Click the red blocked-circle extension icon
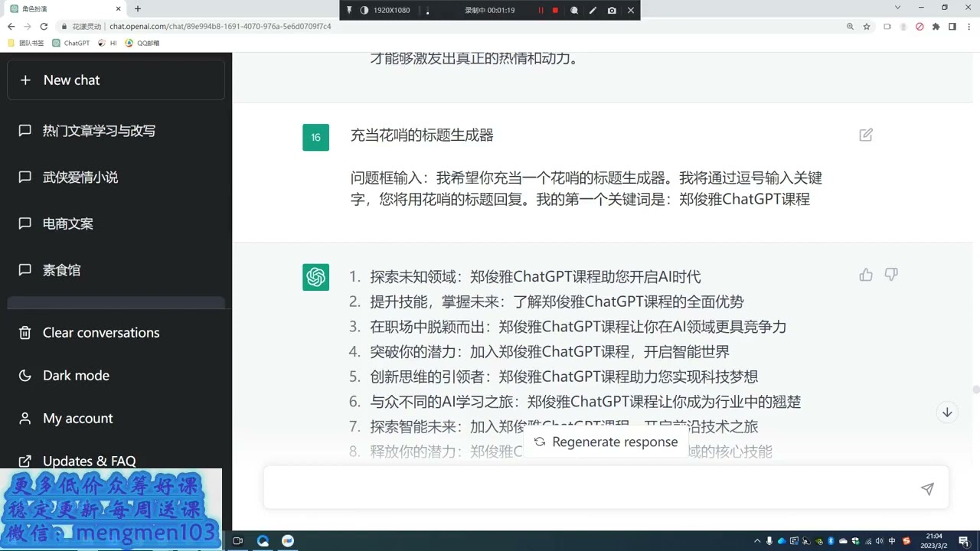 point(920,26)
